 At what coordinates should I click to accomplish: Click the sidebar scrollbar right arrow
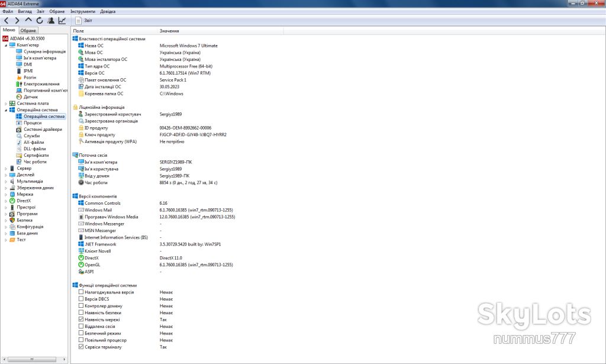pos(64,359)
